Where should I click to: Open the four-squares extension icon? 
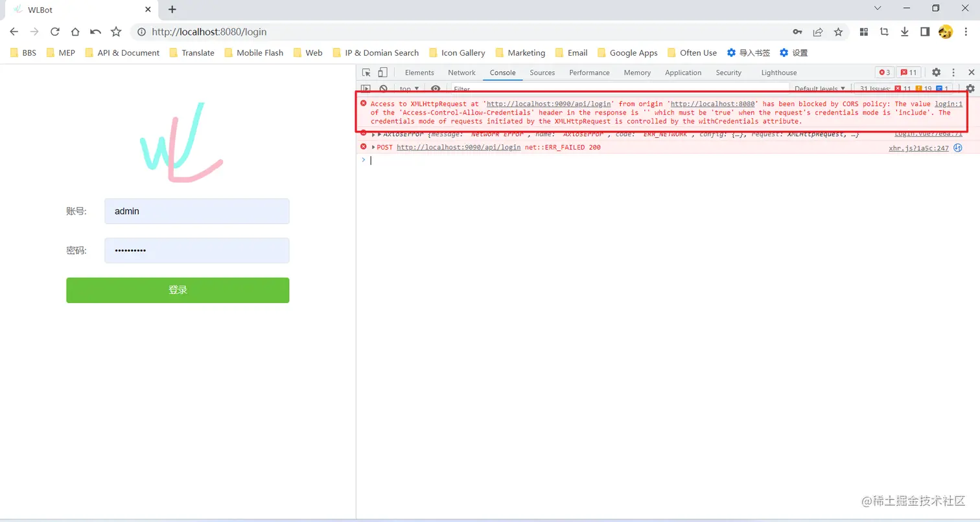pyautogui.click(x=863, y=32)
